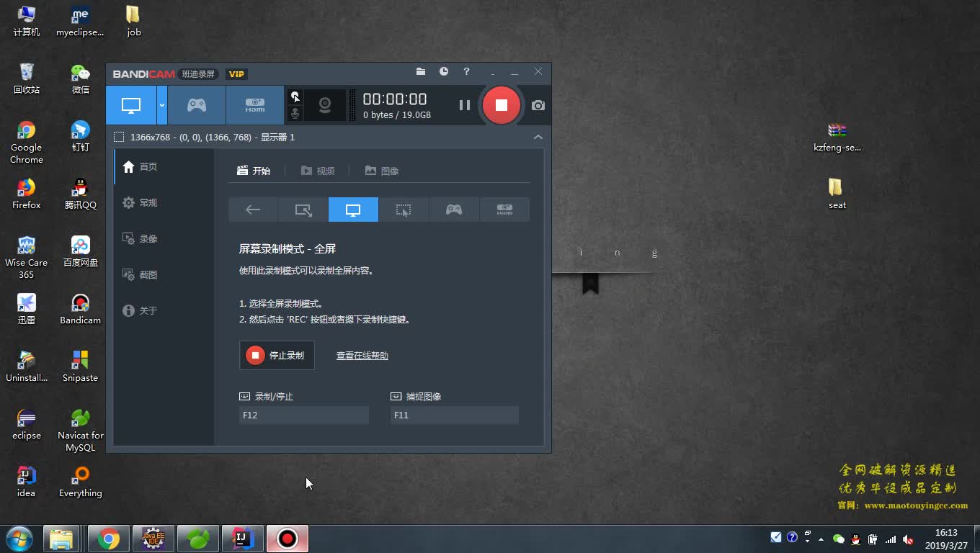Viewport: 980px width, 553px height.
Task: Toggle the microphone recording icon
Action: [295, 114]
